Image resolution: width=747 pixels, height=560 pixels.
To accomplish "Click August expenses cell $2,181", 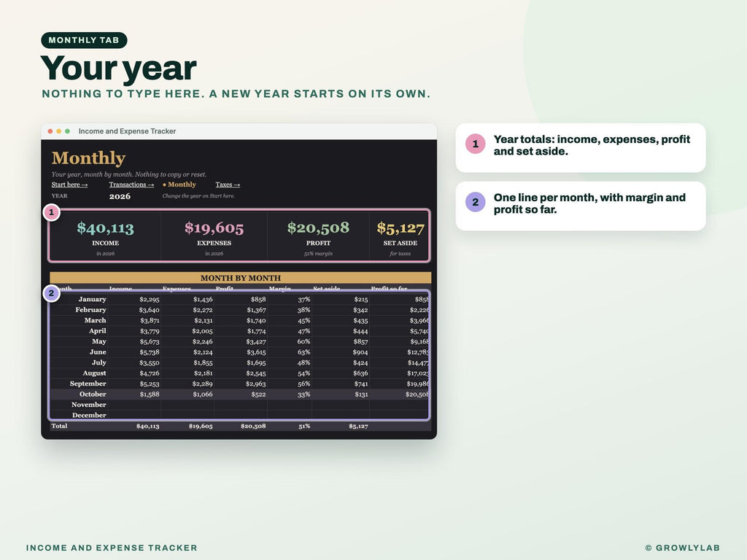I will click(x=203, y=373).
